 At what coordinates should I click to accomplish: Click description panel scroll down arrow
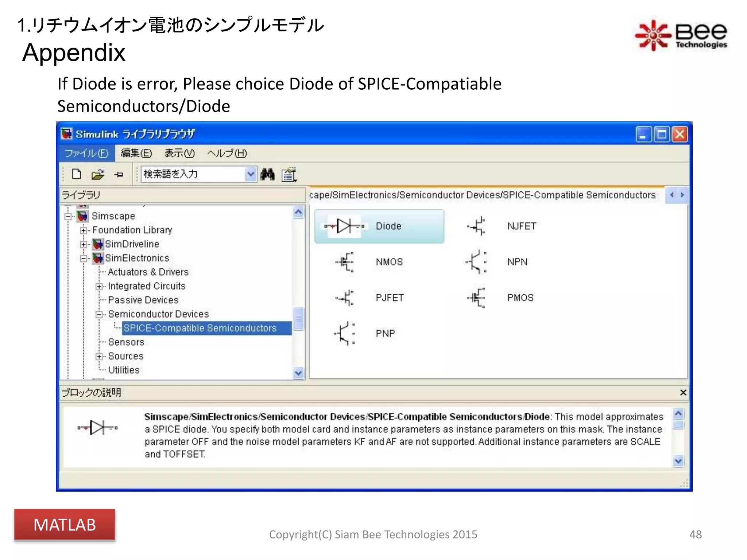point(678,461)
